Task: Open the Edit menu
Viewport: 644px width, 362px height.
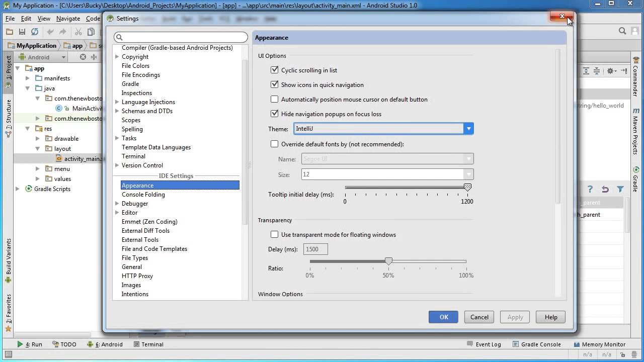Action: coord(26,18)
